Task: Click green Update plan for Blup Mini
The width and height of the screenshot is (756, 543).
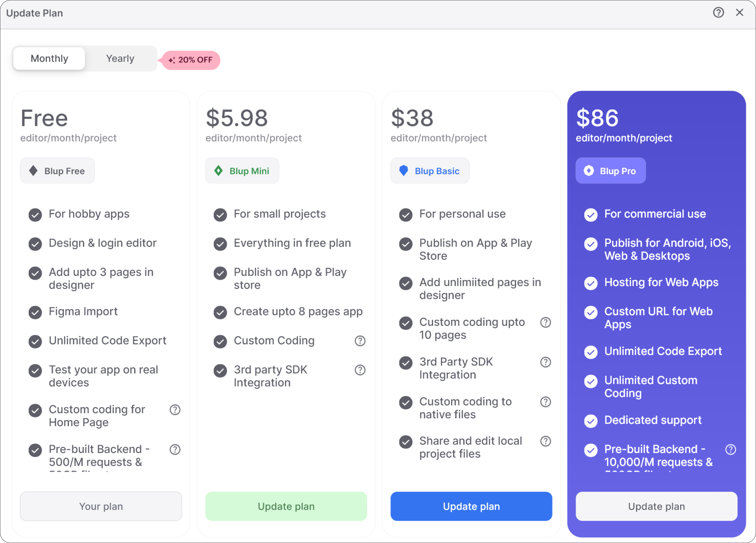Action: pos(286,506)
